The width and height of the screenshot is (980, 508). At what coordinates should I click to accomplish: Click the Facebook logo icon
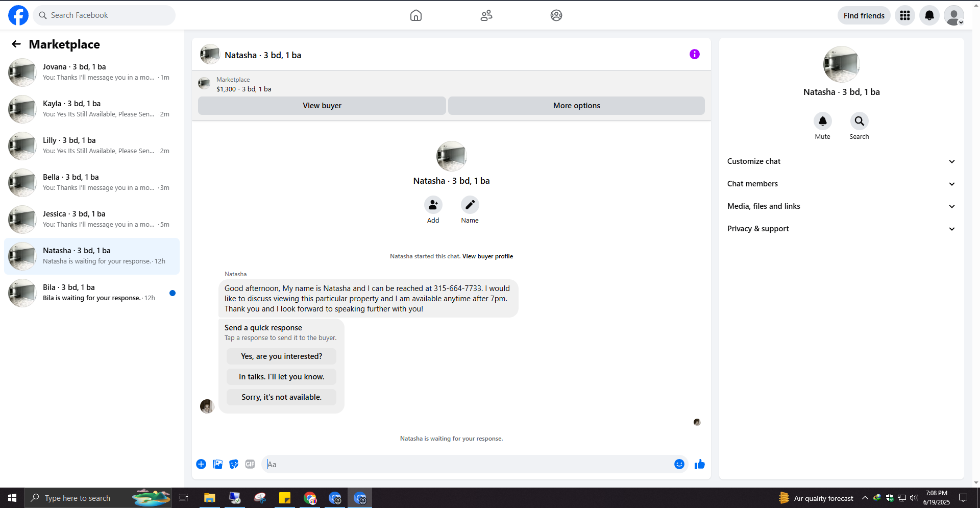18,15
